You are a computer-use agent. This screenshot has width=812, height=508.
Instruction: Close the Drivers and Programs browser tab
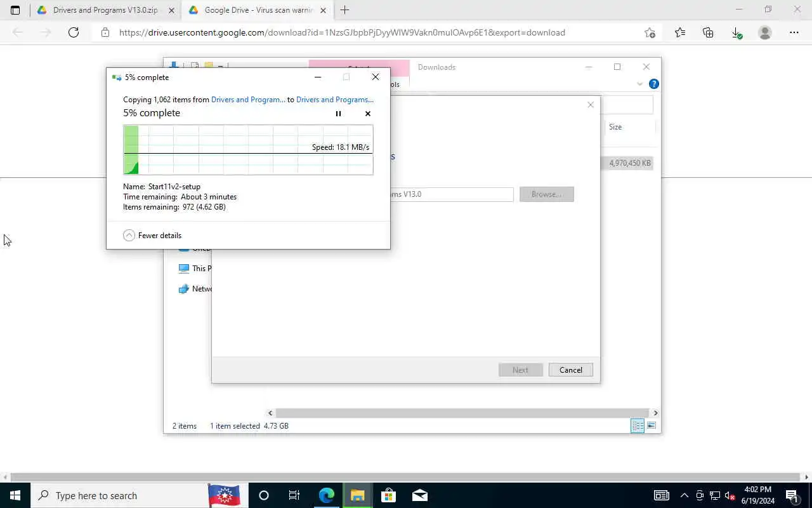coord(171,10)
